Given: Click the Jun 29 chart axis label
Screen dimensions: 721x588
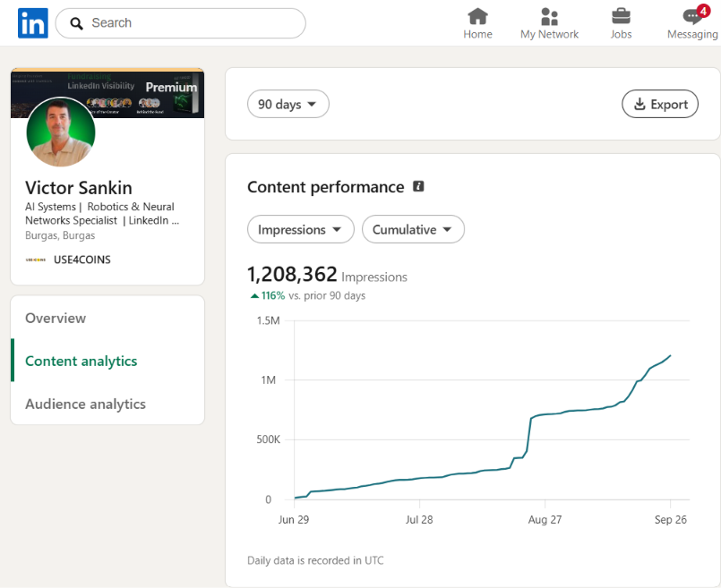Looking at the screenshot, I should click(294, 520).
